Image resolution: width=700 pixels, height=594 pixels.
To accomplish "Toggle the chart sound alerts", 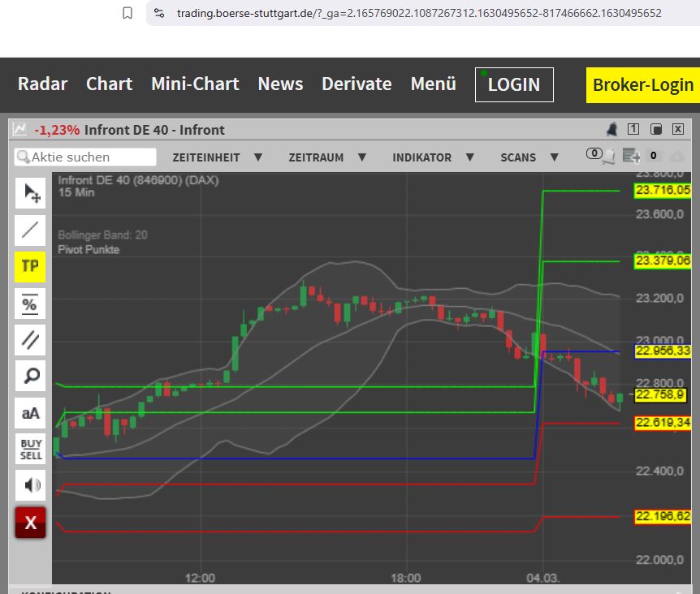I will pyautogui.click(x=30, y=484).
